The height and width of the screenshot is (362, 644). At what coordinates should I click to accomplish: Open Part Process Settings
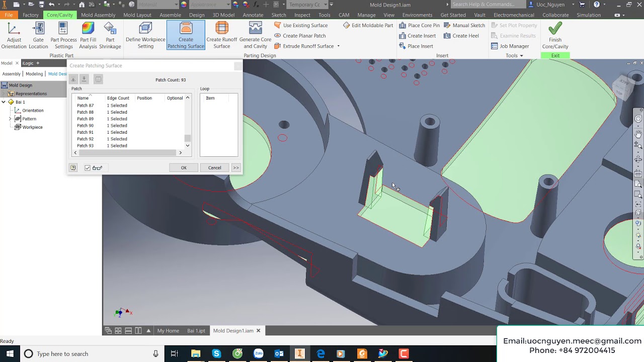coord(64,36)
